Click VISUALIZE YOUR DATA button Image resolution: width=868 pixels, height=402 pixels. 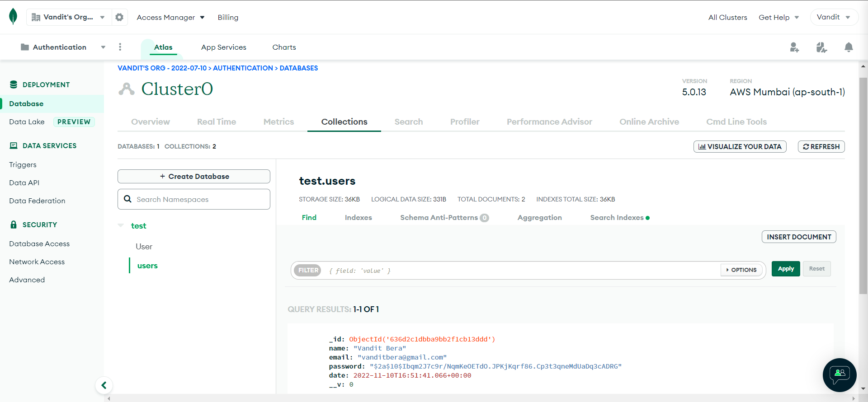(740, 146)
